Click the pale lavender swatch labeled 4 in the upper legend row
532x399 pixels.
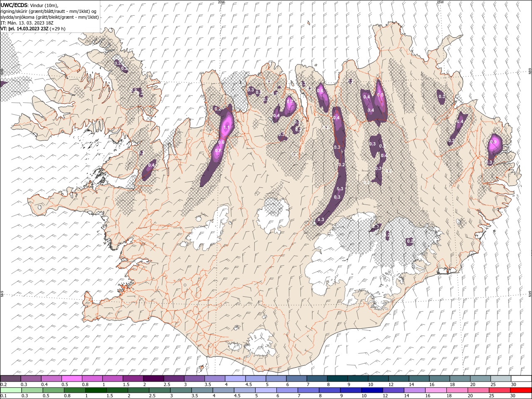[x=235, y=379]
